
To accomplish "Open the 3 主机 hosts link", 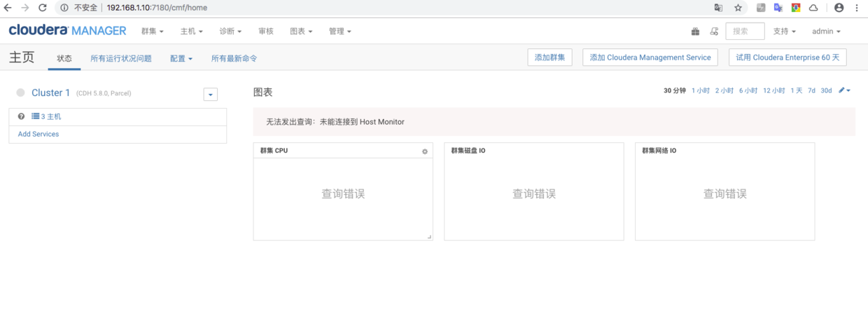I will (51, 117).
